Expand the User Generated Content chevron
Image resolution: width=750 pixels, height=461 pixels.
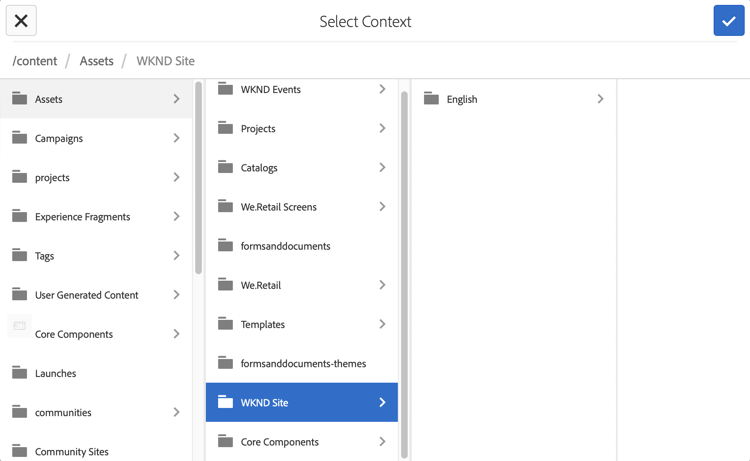[x=176, y=295]
